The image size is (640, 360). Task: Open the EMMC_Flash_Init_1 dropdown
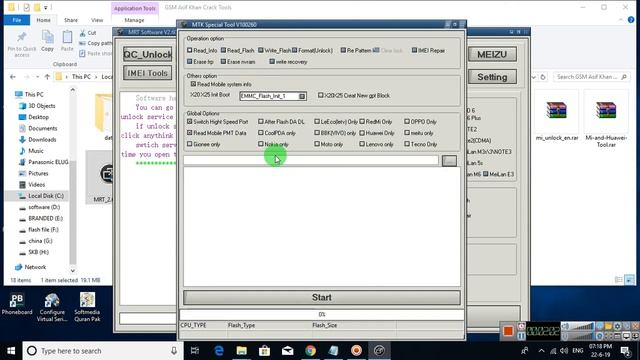302,96
